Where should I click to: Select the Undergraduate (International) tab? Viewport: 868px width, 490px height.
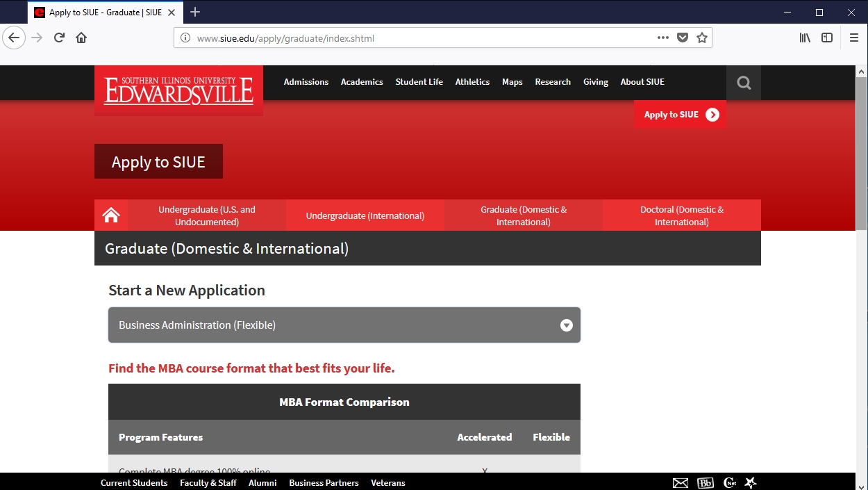tap(365, 215)
